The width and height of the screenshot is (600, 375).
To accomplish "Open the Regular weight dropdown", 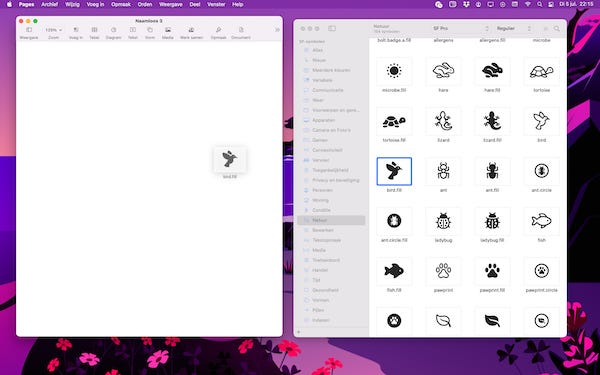I will [x=514, y=28].
